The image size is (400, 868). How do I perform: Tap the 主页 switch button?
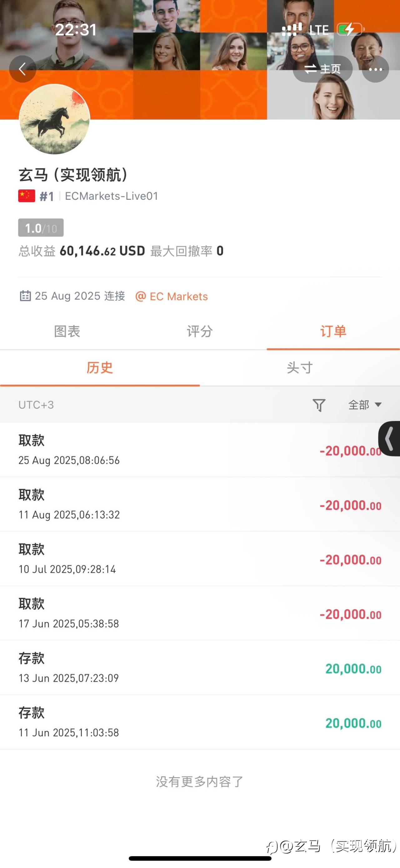click(x=322, y=69)
